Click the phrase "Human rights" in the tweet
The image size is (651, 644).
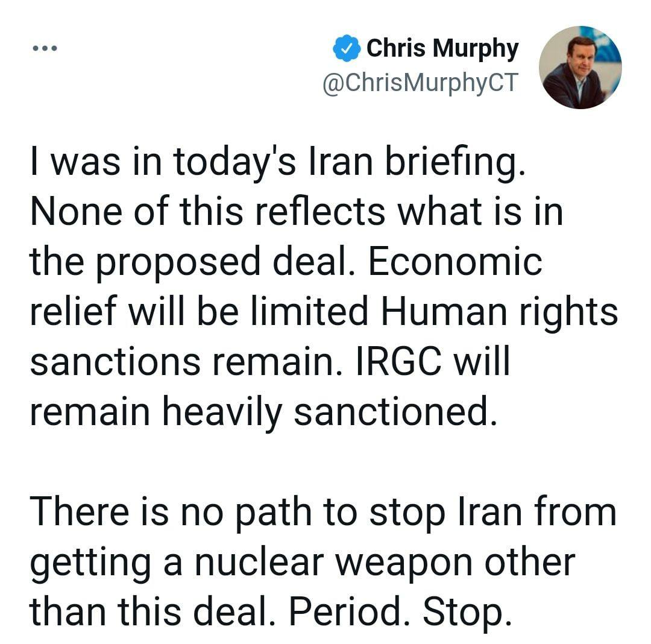(x=499, y=312)
